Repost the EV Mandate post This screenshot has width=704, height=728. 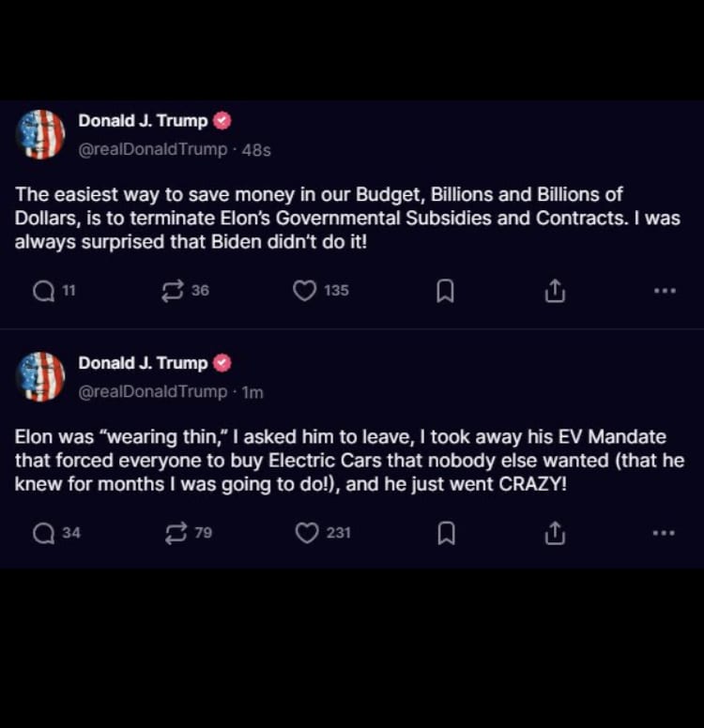176,534
